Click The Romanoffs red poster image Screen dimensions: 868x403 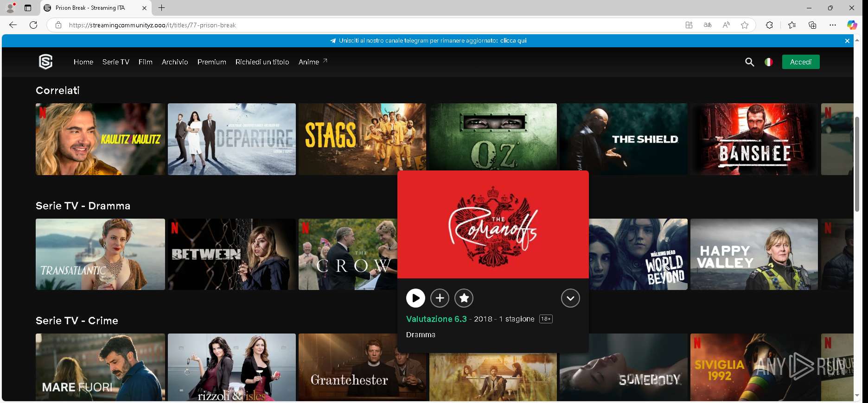point(493,225)
